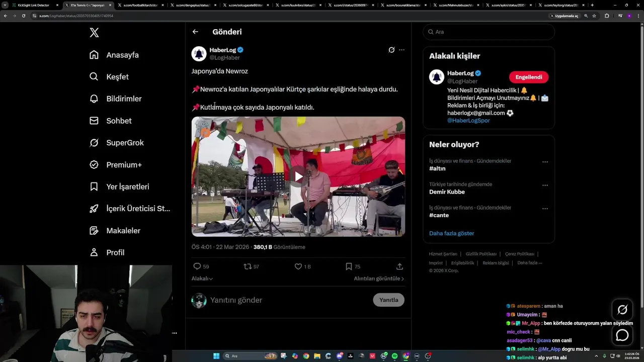Open more options for Demir Kubbe trend
Image resolution: width=644 pixels, height=362 pixels.
pos(545,185)
